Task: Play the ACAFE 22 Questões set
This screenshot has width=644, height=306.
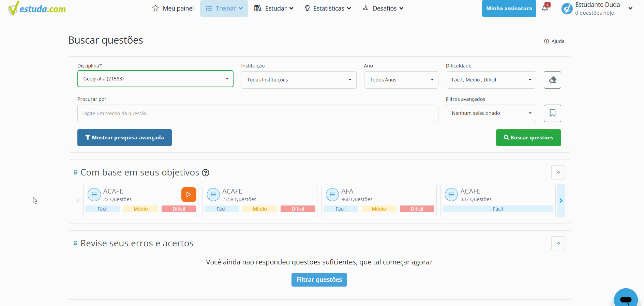Action: coord(189,195)
